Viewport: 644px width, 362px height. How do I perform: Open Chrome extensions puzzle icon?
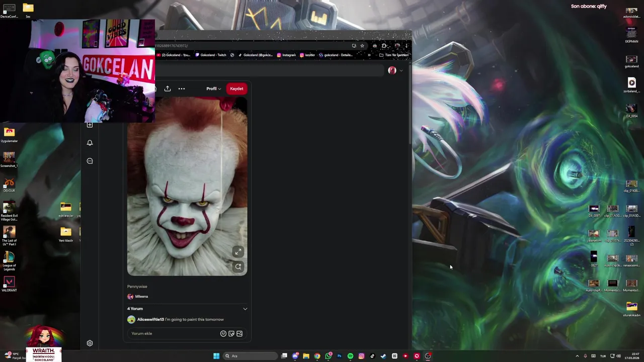click(x=384, y=46)
